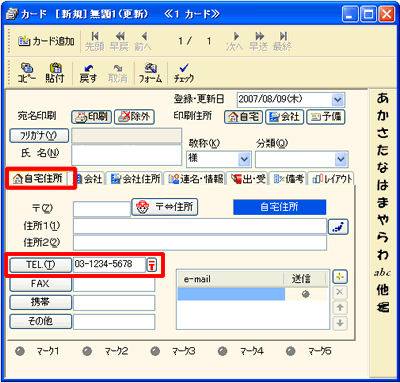Click the map icon beside 住所1

338,227
